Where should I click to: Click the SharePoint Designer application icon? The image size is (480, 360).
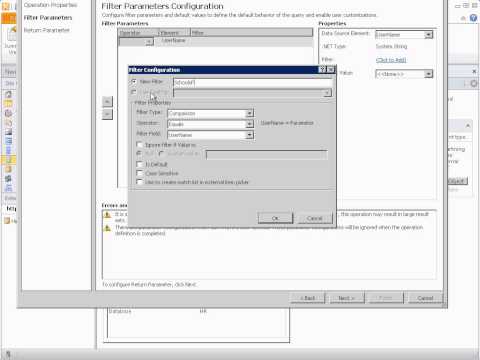point(6,5)
